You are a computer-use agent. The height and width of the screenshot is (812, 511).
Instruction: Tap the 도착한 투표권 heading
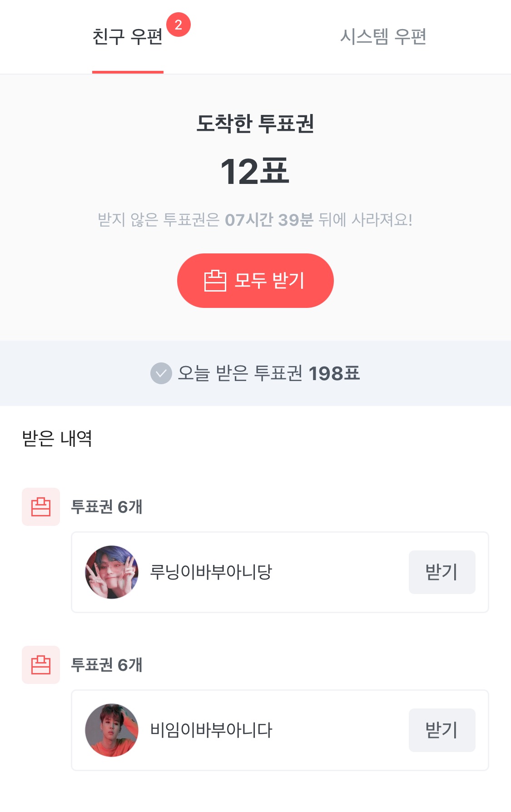coord(255,124)
